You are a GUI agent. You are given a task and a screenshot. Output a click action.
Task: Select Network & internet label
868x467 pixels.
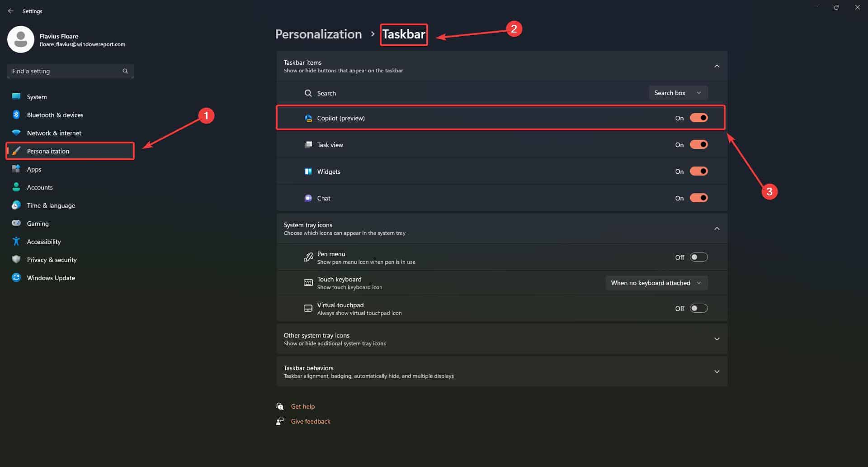pyautogui.click(x=54, y=133)
